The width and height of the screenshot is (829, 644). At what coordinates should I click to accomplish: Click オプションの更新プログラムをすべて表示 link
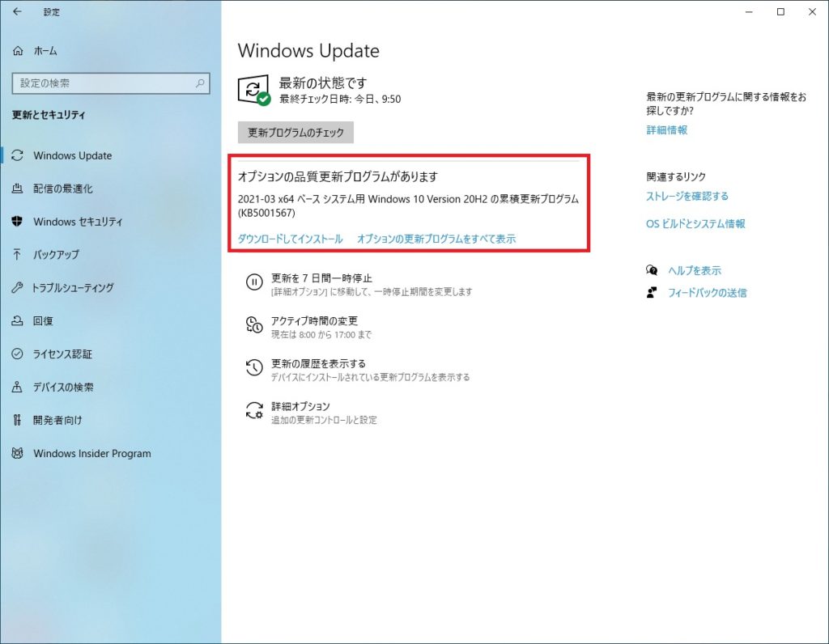point(436,239)
